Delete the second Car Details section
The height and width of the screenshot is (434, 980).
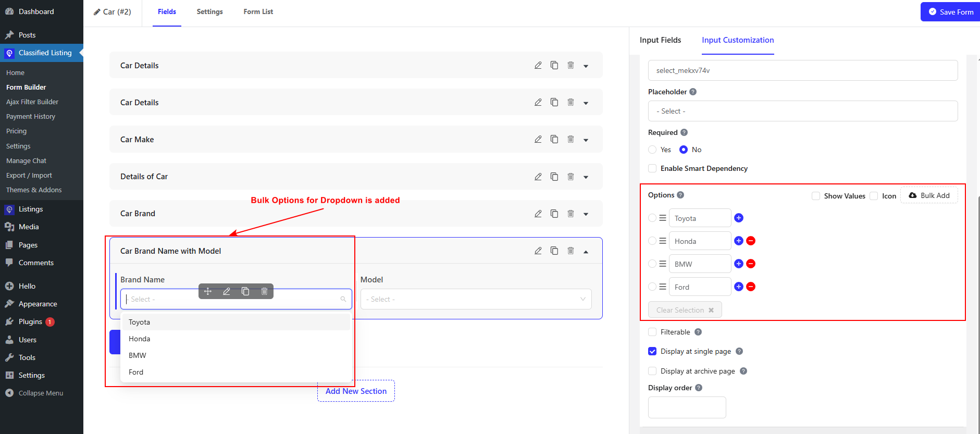[x=570, y=102]
